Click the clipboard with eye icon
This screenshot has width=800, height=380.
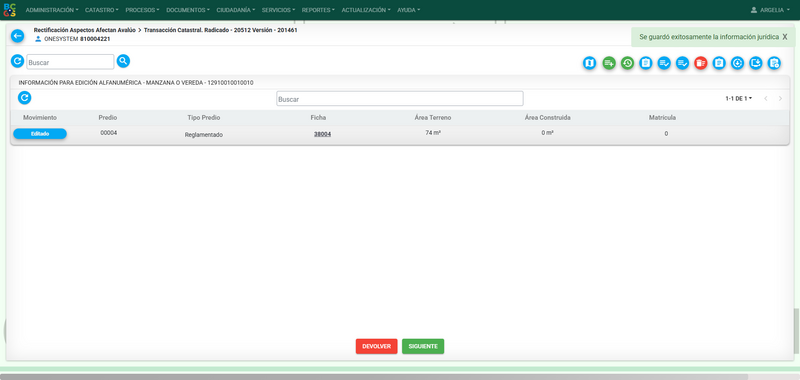(774, 63)
